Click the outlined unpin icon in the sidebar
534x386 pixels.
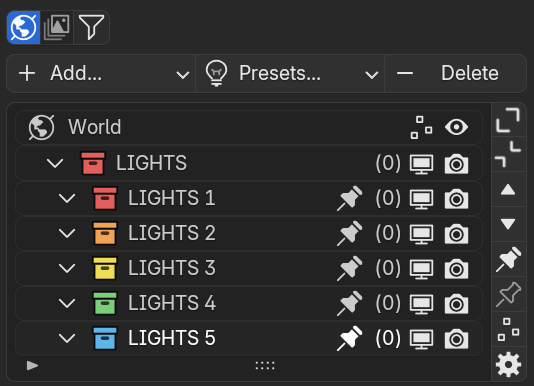tap(508, 294)
